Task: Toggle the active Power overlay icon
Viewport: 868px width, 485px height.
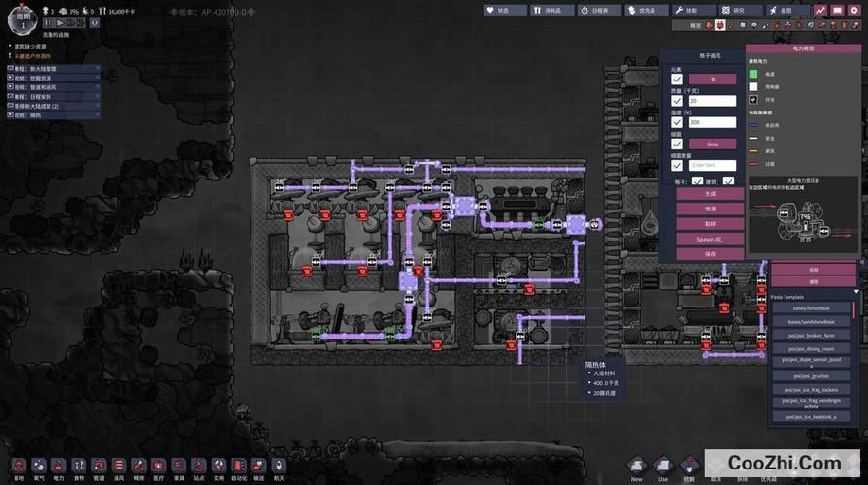Action: coord(719,25)
